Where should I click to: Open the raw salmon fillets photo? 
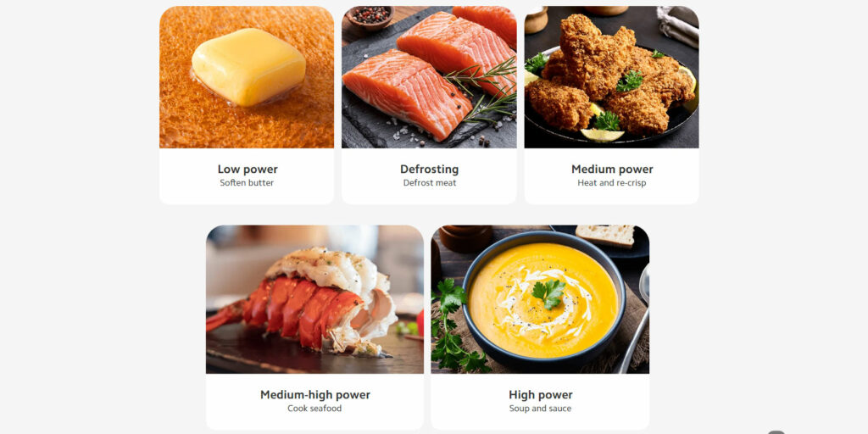429,77
